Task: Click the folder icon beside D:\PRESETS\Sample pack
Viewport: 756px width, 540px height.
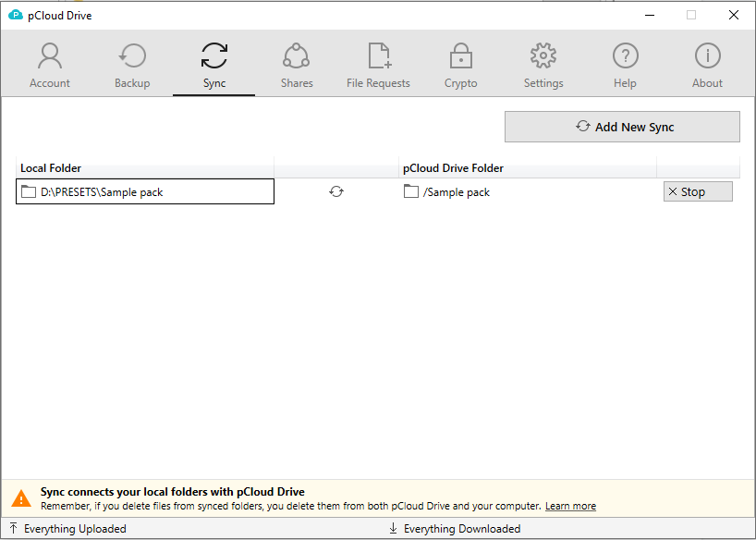Action: point(29,191)
